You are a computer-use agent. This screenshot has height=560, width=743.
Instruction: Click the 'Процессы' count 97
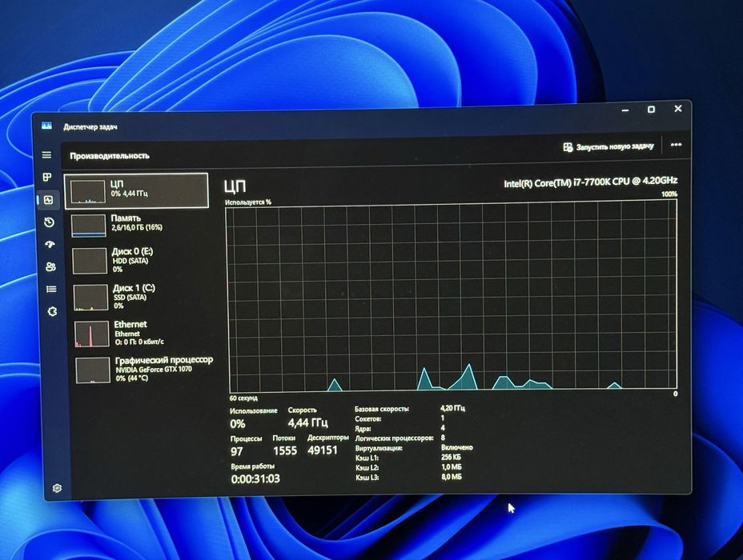tap(237, 451)
